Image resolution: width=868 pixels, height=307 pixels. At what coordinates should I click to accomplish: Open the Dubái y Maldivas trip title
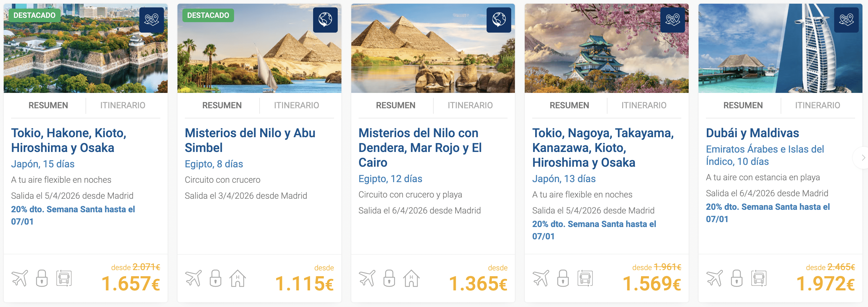[752, 133]
